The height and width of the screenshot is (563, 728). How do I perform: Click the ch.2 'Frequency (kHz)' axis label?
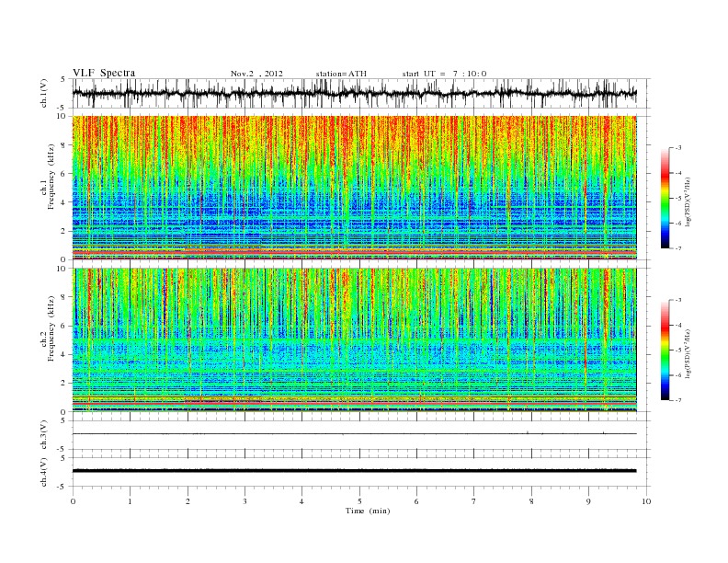point(51,327)
